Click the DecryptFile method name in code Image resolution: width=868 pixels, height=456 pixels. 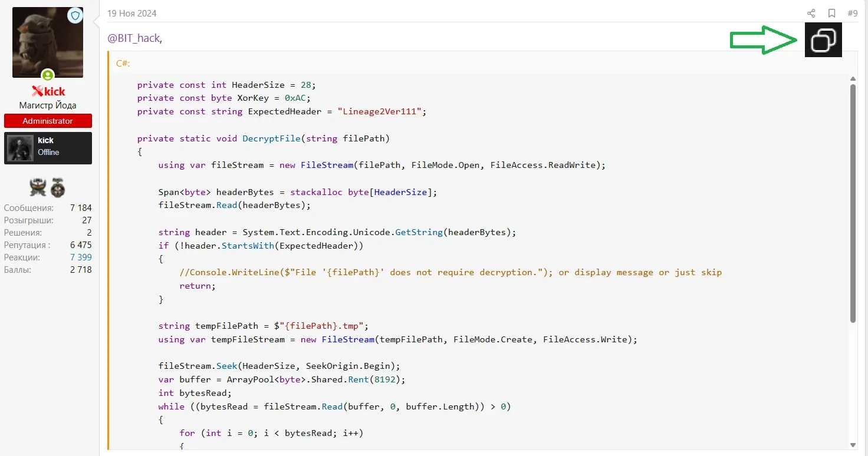click(271, 138)
